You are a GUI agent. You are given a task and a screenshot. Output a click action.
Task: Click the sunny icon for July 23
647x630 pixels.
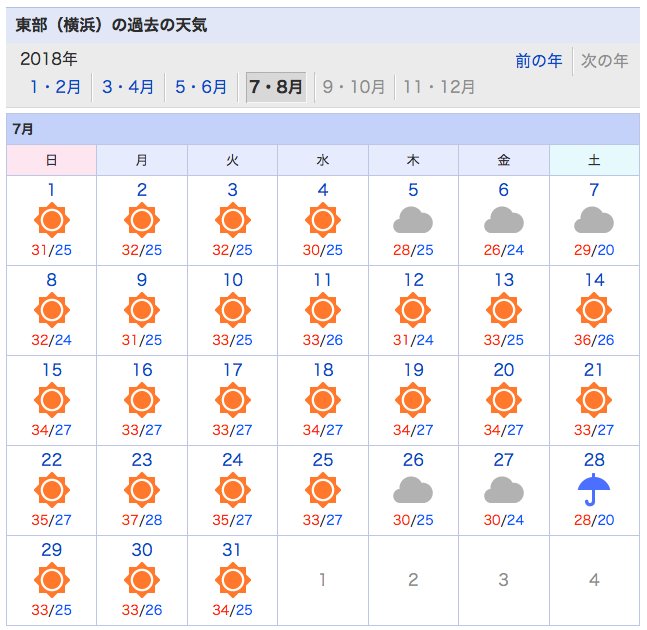click(x=142, y=490)
